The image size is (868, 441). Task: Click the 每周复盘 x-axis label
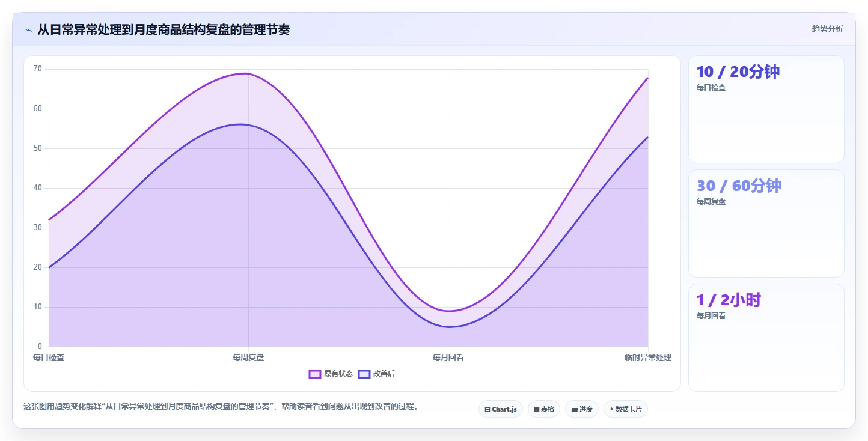click(x=248, y=357)
